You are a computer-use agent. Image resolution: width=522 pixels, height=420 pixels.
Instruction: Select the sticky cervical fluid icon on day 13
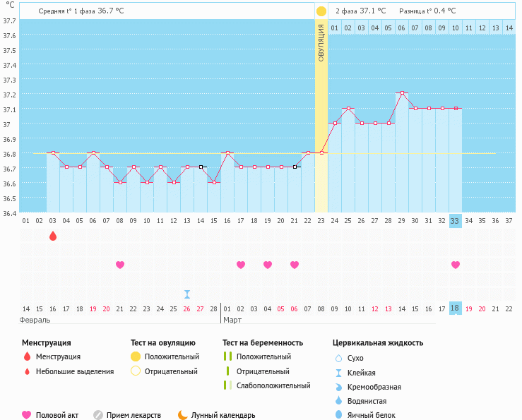pos(187,294)
